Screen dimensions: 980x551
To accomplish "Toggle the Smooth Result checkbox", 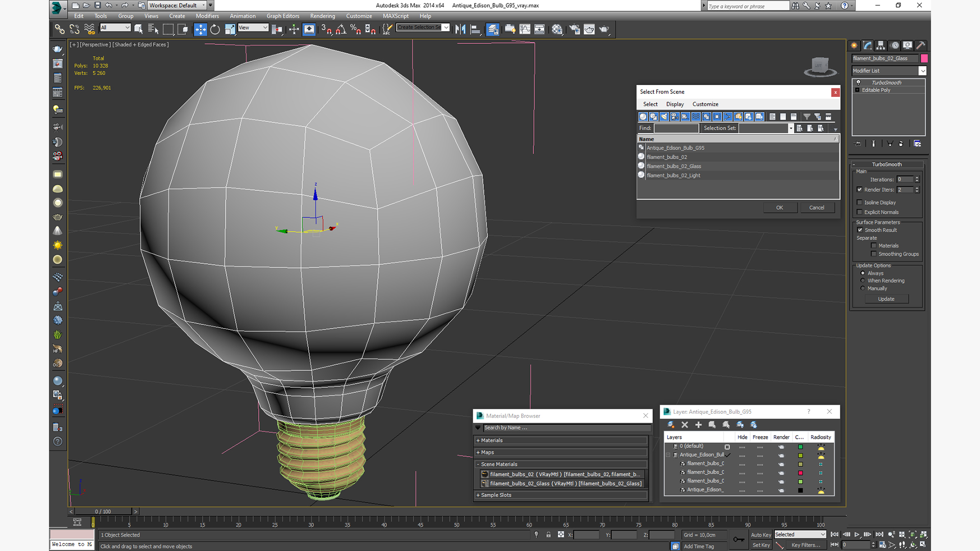I will pyautogui.click(x=860, y=230).
